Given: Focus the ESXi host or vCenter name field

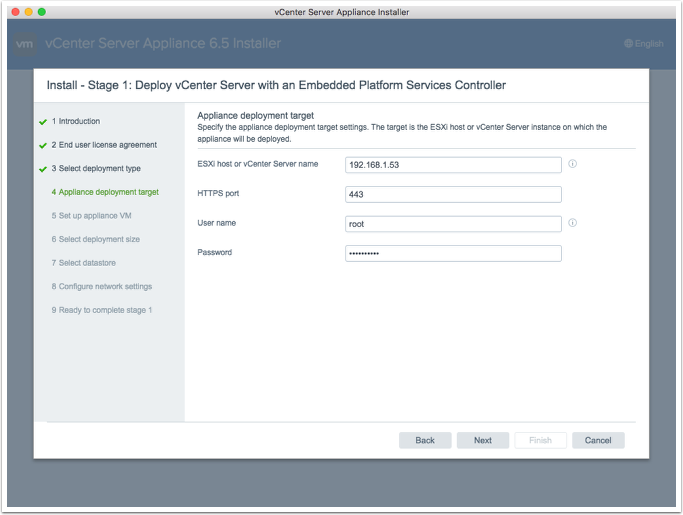Looking at the screenshot, I should point(452,165).
